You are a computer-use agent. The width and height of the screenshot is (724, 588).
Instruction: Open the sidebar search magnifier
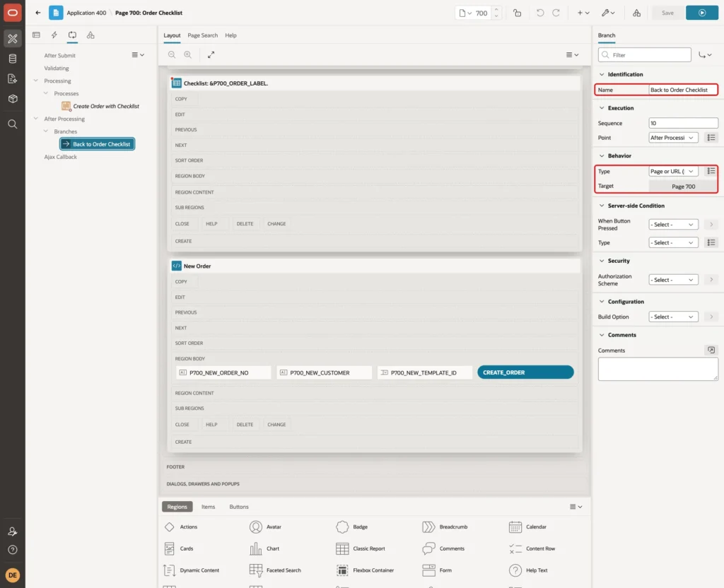[13, 124]
